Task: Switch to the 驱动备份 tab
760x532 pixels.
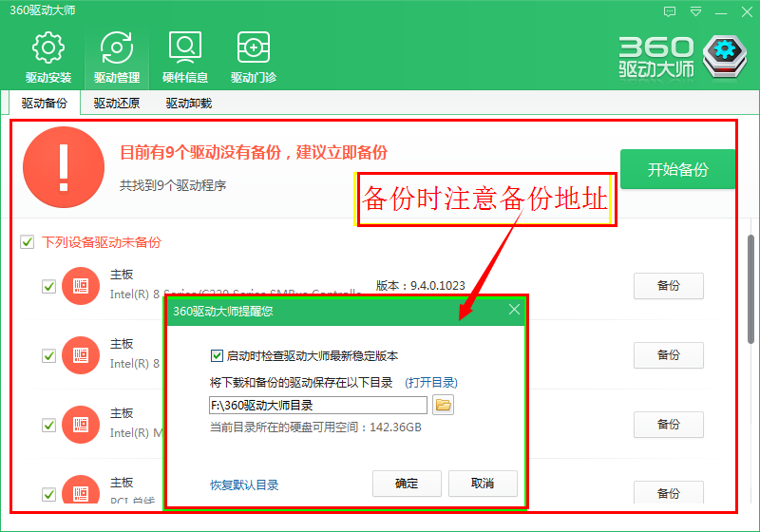Action: [44, 104]
